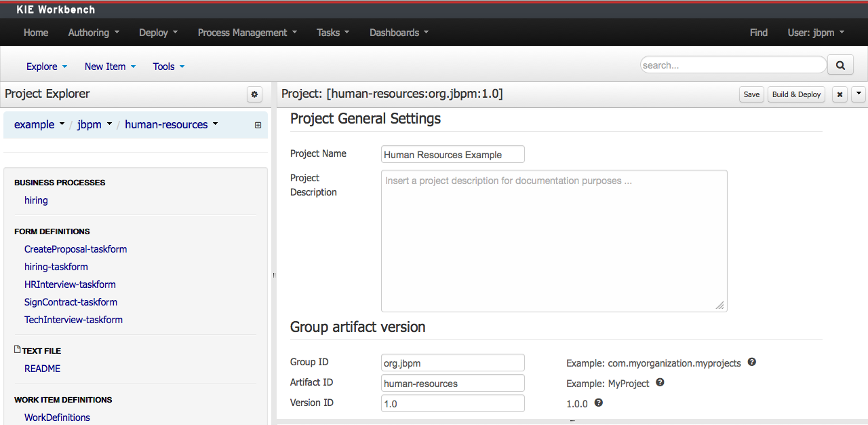This screenshot has width=868, height=425.
Task: Click the search magnifier button
Action: (x=840, y=65)
